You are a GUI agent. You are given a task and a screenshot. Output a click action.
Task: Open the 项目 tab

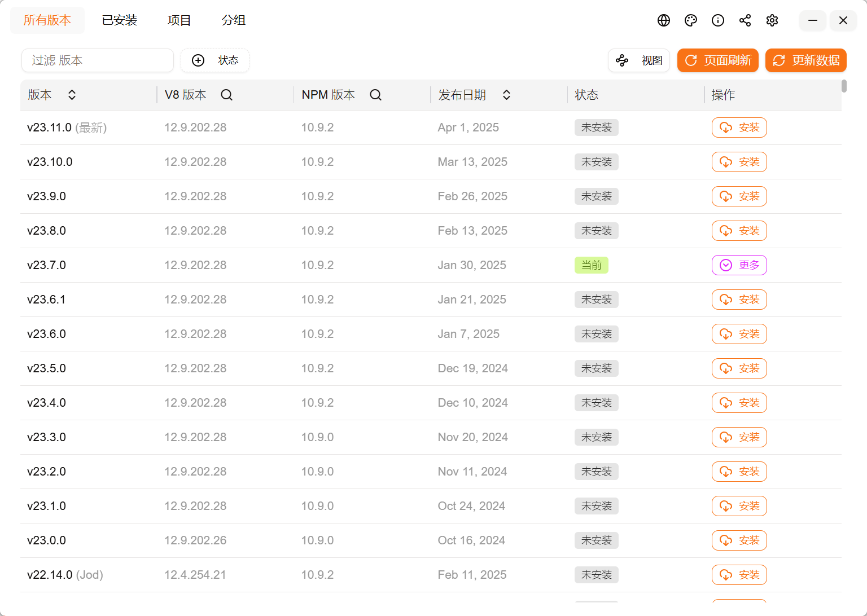179,20
